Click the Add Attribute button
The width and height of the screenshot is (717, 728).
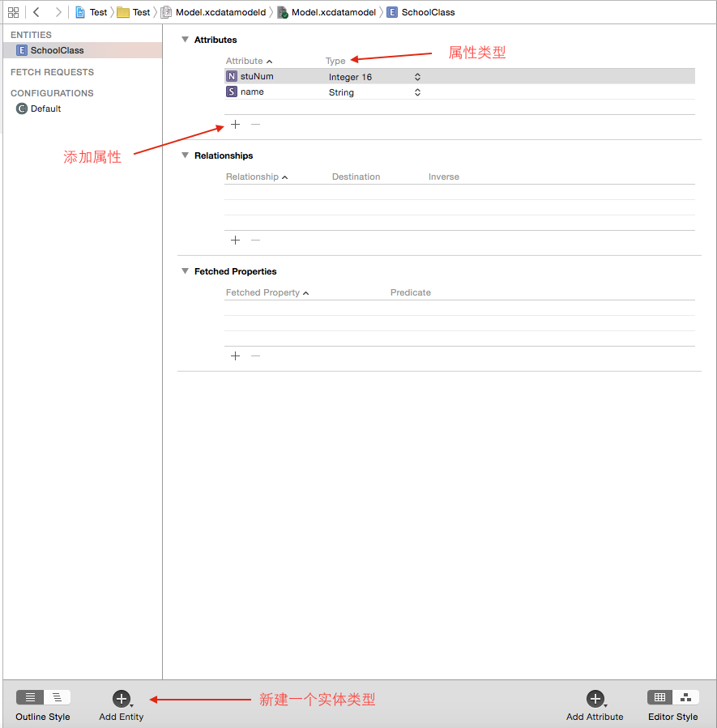(595, 705)
